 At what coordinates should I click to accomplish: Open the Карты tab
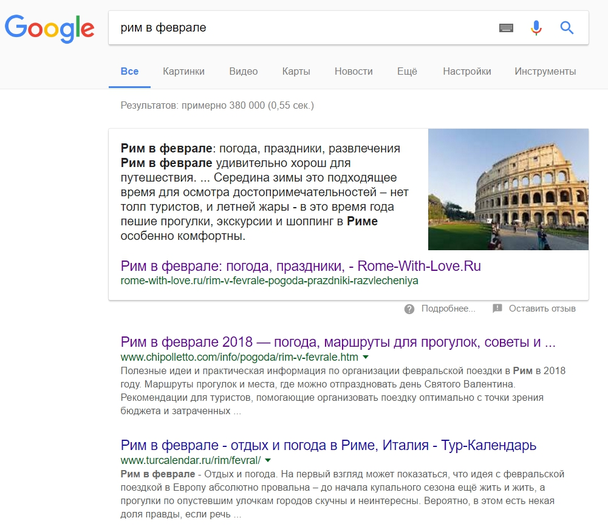point(296,72)
